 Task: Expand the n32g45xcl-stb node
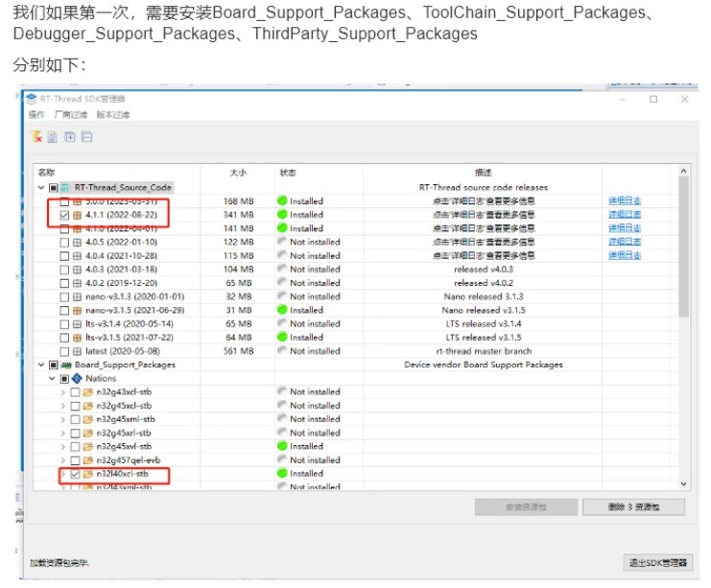click(63, 406)
